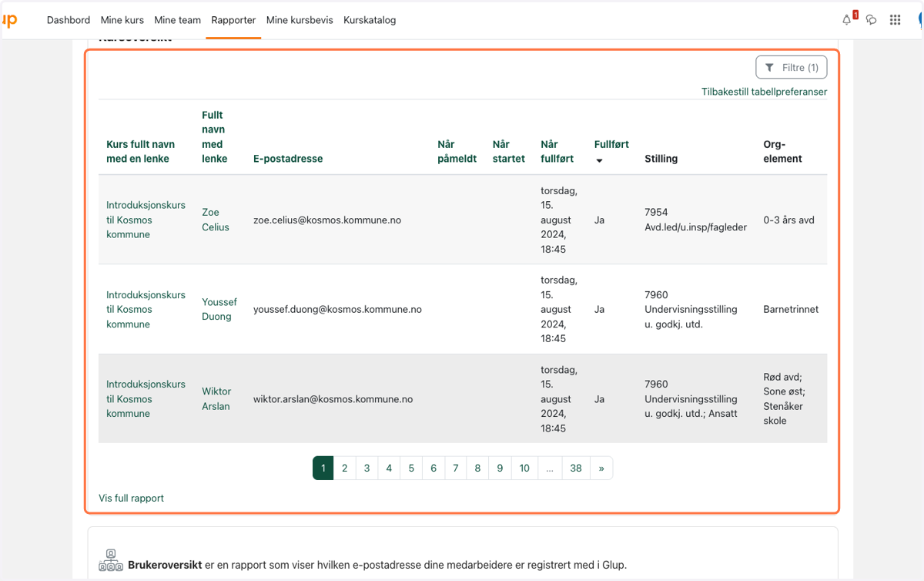The height and width of the screenshot is (581, 924).
Task: Click the next page » arrow
Action: [601, 468]
